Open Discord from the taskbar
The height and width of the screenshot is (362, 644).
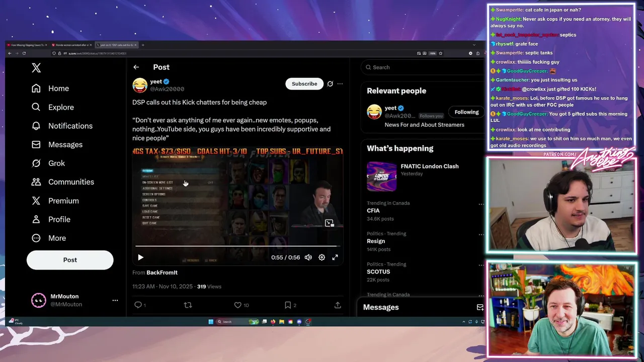(299, 322)
